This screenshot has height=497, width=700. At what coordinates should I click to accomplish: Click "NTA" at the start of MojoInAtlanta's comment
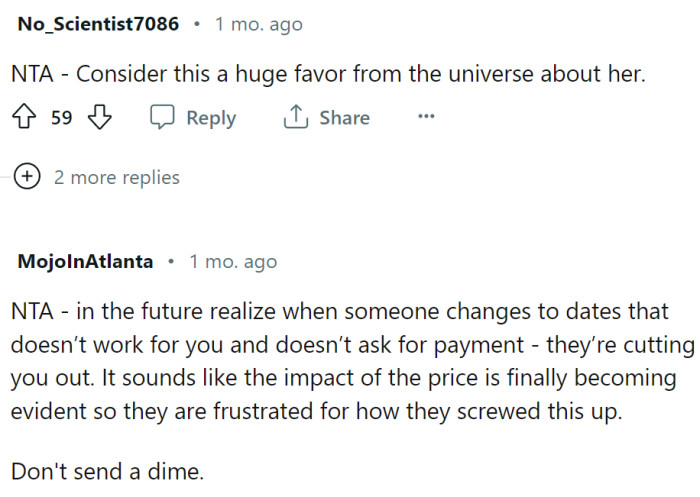tap(32, 311)
